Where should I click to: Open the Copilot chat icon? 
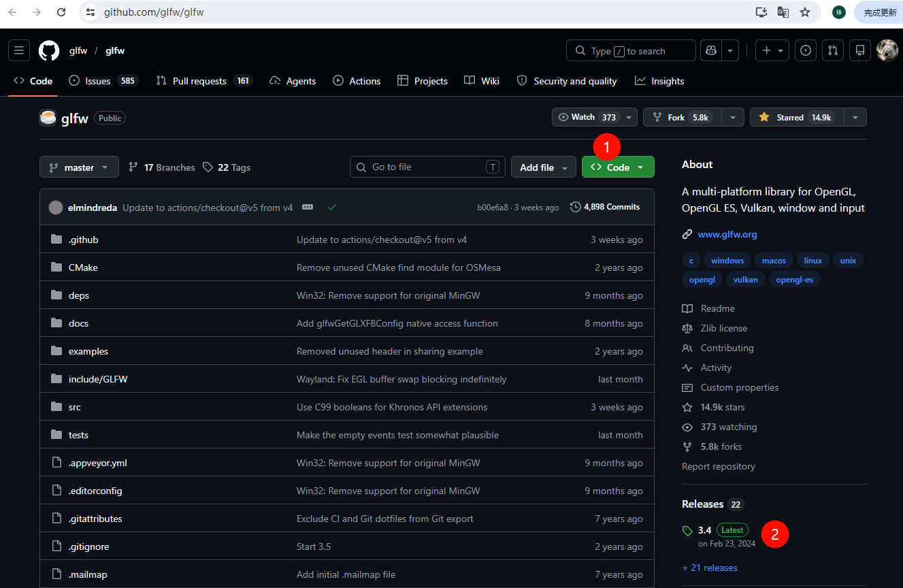coord(711,50)
